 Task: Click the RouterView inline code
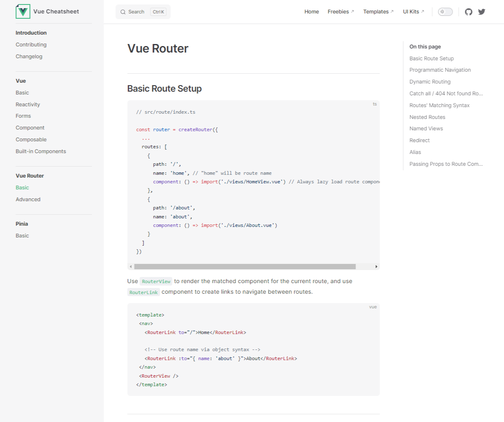[x=156, y=281]
